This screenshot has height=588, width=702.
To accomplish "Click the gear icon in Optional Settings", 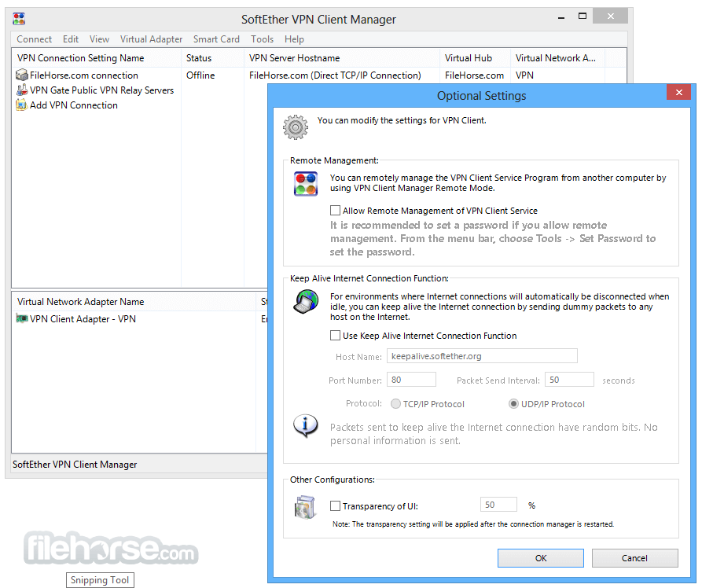I will pos(296,127).
